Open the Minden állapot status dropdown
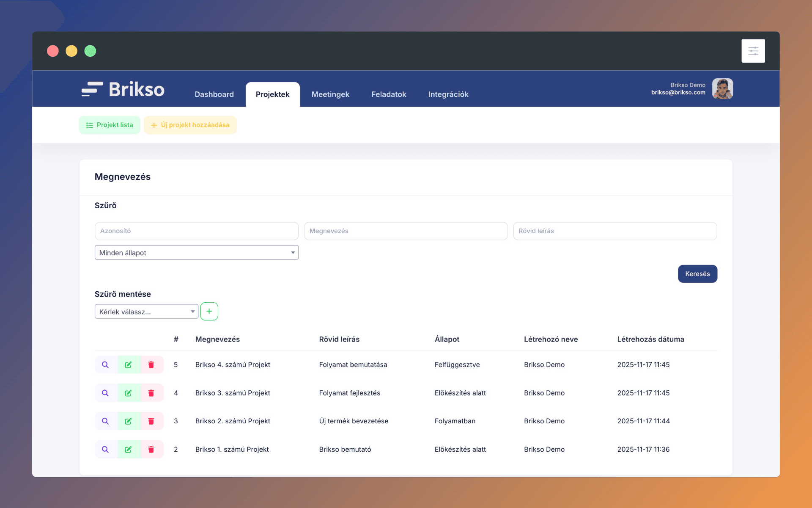Image resolution: width=812 pixels, height=508 pixels. (197, 253)
